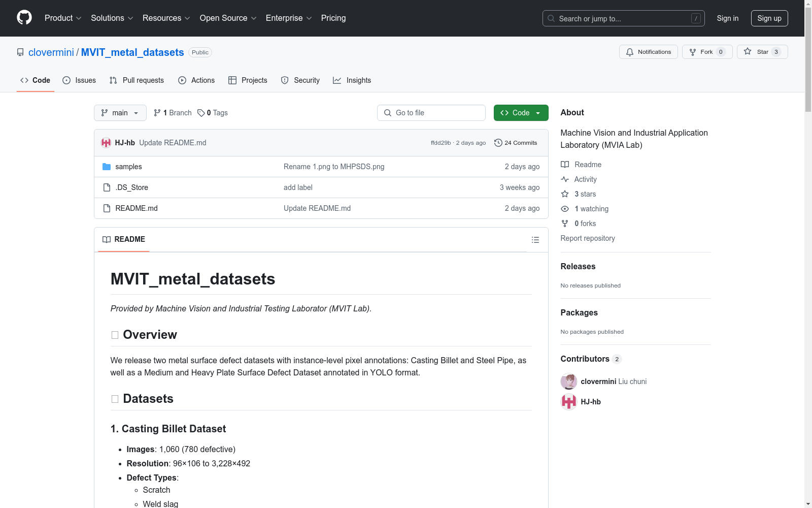
Task: Expand the Open Source menu
Action: tap(228, 18)
